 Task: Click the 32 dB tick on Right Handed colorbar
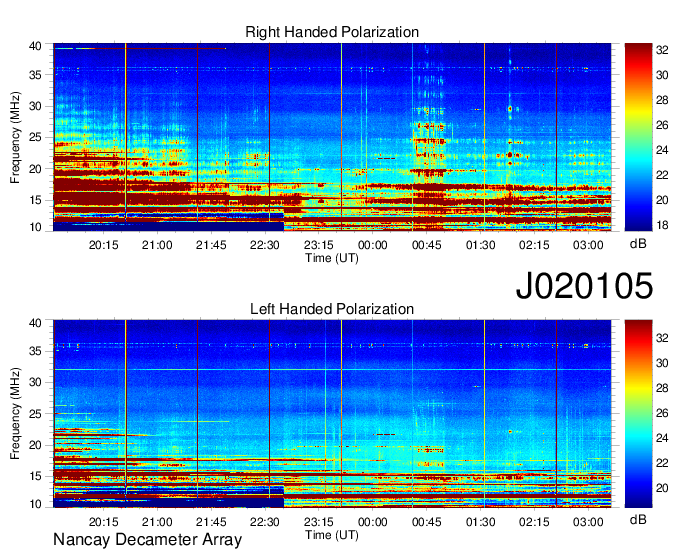662,50
